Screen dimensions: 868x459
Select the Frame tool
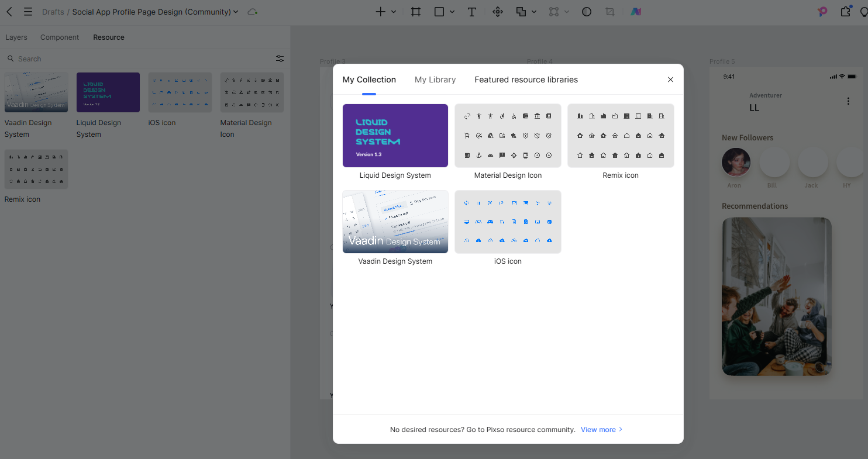pyautogui.click(x=416, y=12)
